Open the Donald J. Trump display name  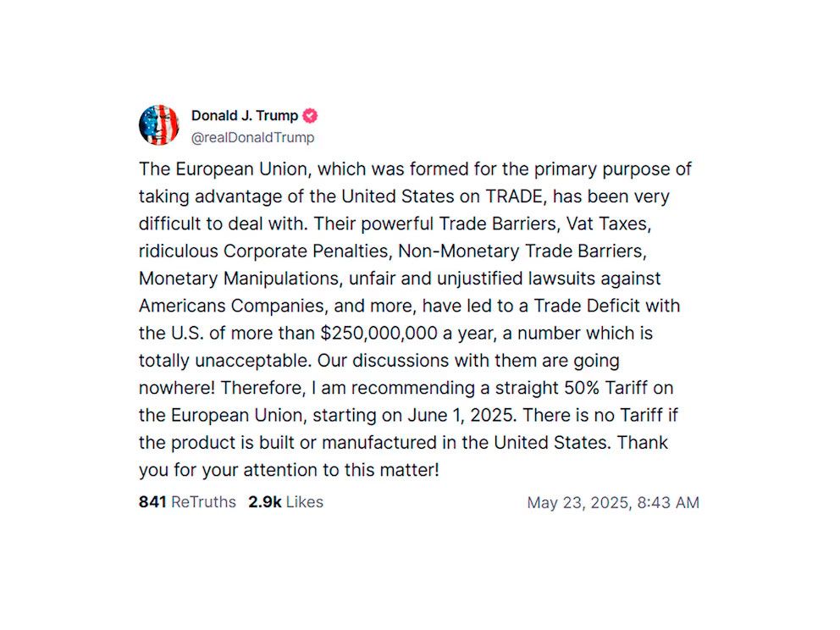(245, 116)
